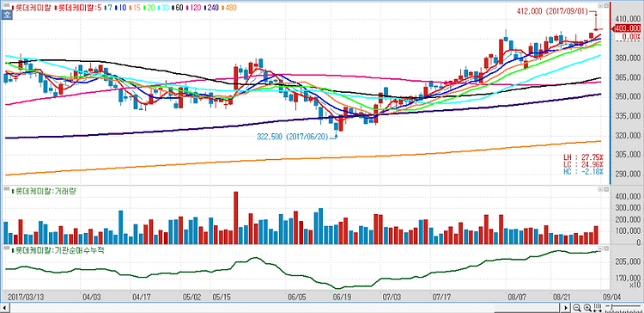Click the bar spacing arrows icon
Viewport: 644px width, 313px height.
pos(598,308)
